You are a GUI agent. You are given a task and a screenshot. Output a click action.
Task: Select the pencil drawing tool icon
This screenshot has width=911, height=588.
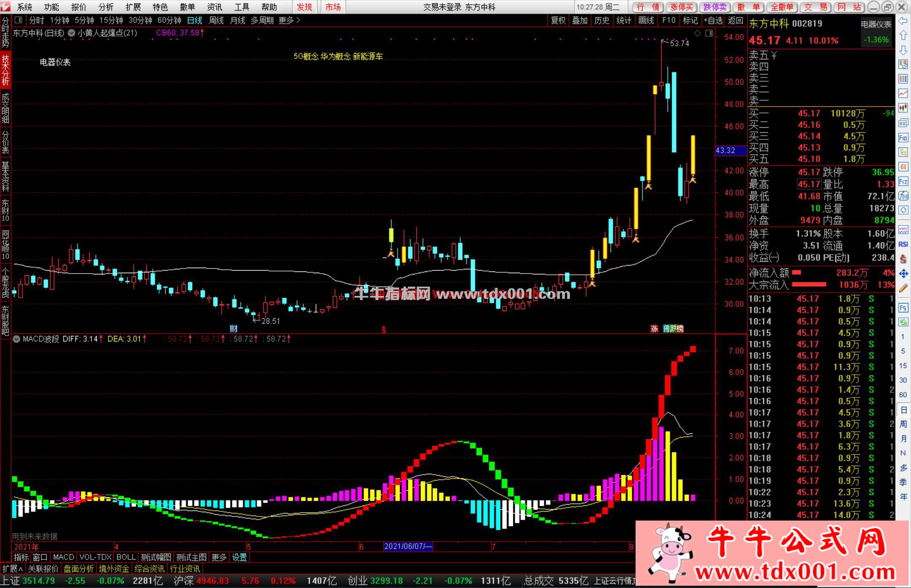(x=903, y=288)
